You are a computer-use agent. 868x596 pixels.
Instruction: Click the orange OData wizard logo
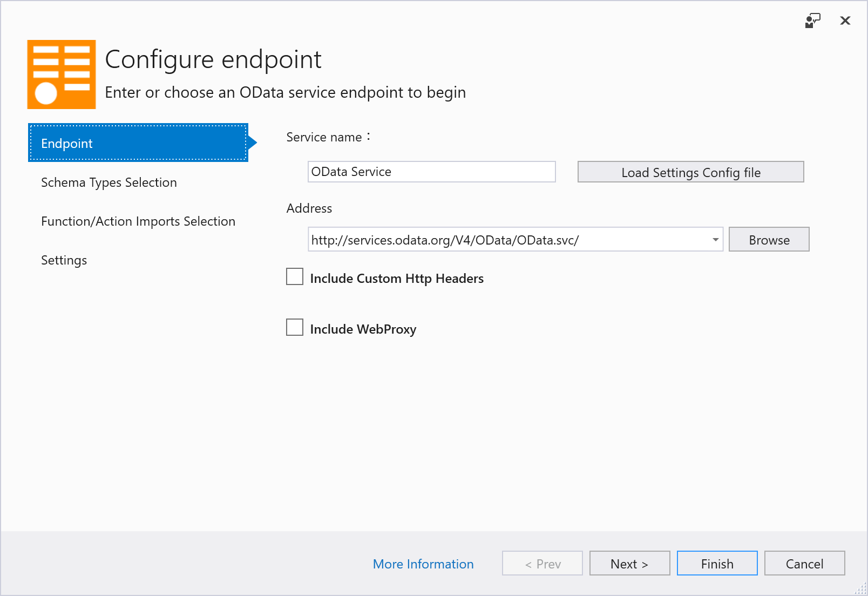(x=62, y=74)
